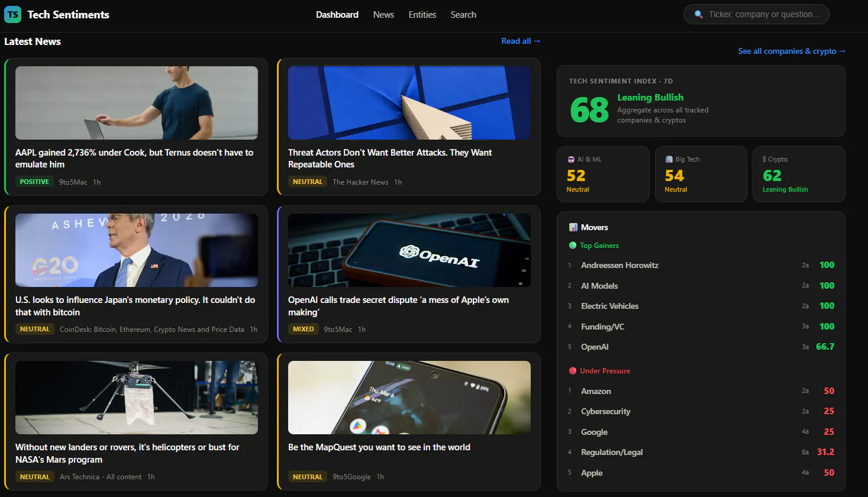Click the tech sentiment index value 68

click(x=589, y=109)
